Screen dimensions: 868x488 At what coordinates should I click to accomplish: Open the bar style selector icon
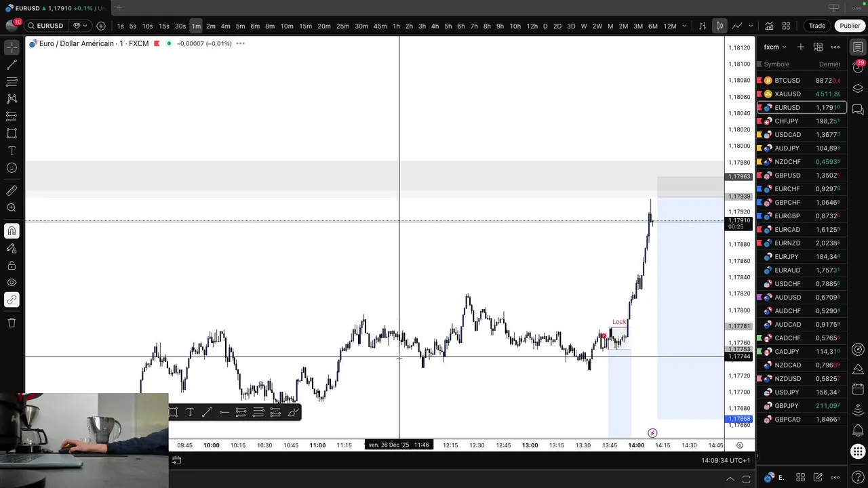tap(703, 26)
